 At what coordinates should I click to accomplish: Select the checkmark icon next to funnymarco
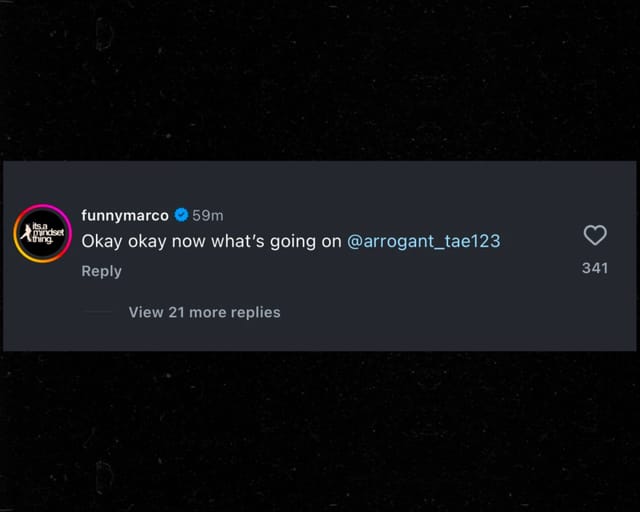(x=181, y=215)
